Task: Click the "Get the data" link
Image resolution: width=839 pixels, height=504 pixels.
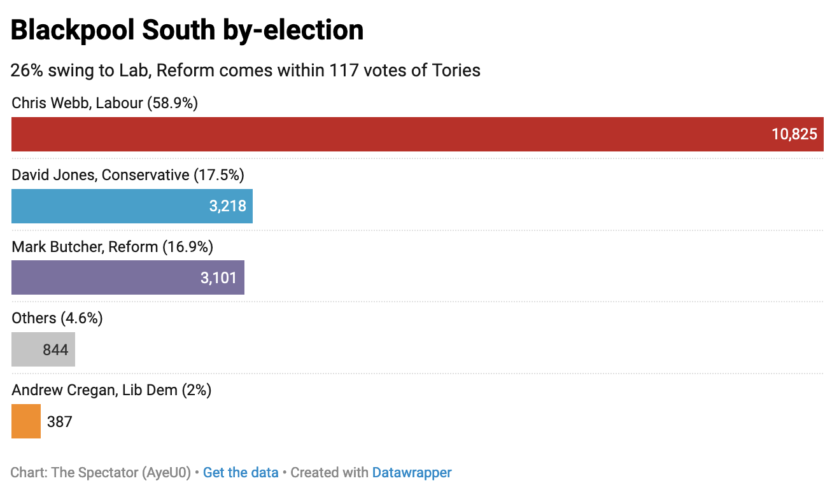Action: coord(241,472)
